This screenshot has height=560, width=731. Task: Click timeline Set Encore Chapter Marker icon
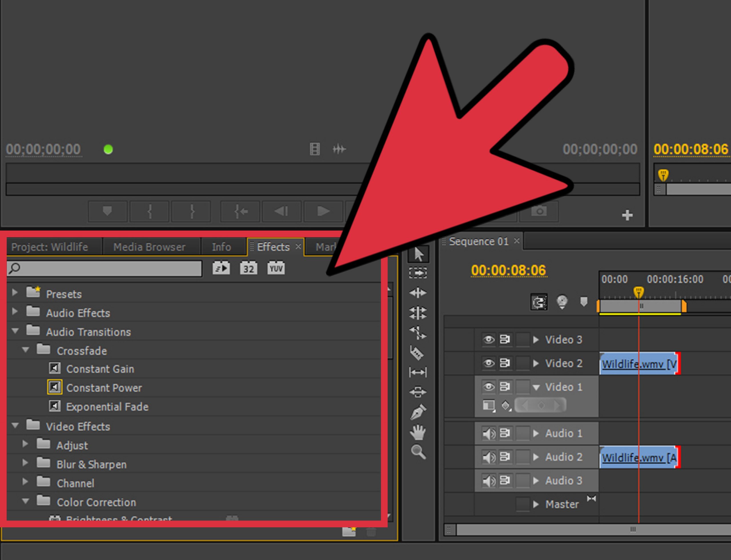(562, 302)
